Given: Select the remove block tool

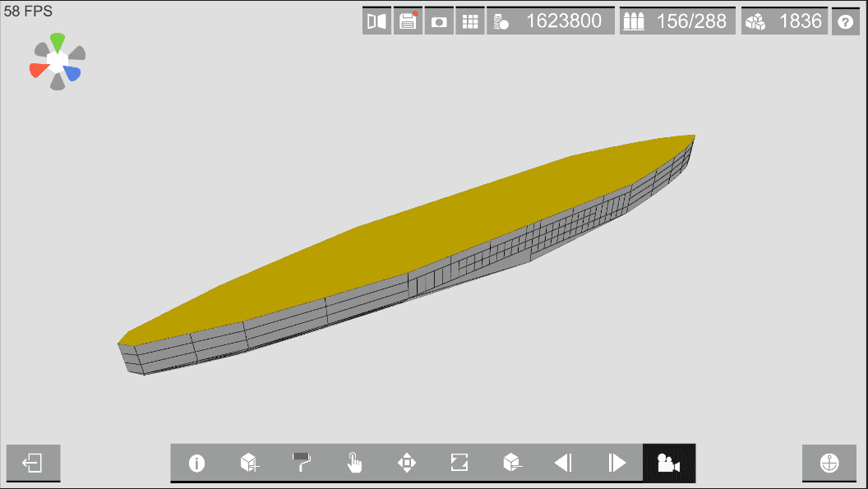Looking at the screenshot, I should tap(511, 463).
